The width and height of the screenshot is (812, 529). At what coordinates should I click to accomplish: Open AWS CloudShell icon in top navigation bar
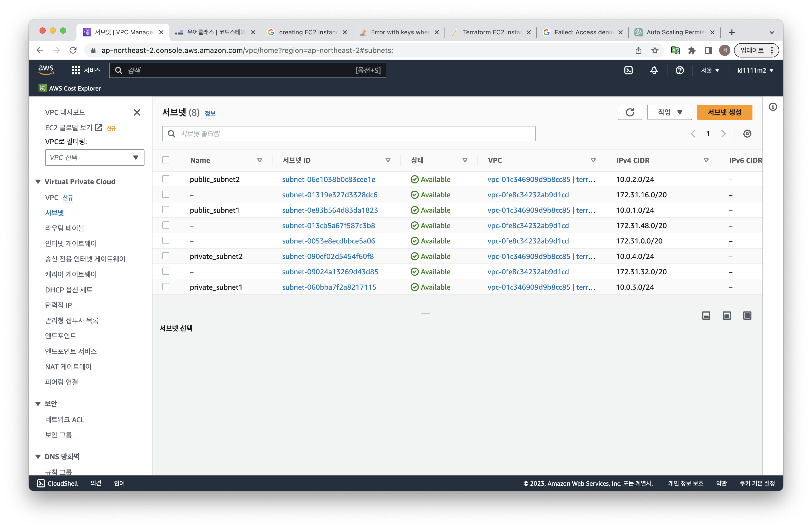pos(628,70)
